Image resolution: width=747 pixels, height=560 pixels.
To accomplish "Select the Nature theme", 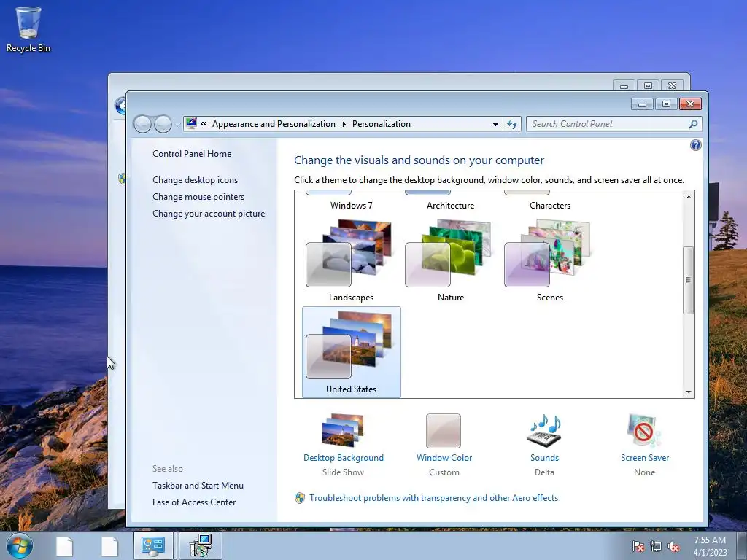I will point(451,260).
